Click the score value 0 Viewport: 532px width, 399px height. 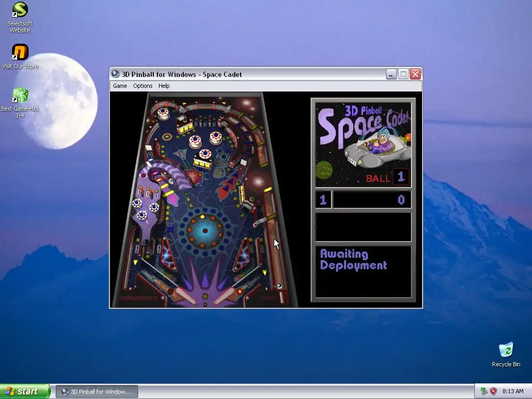pyautogui.click(x=401, y=199)
